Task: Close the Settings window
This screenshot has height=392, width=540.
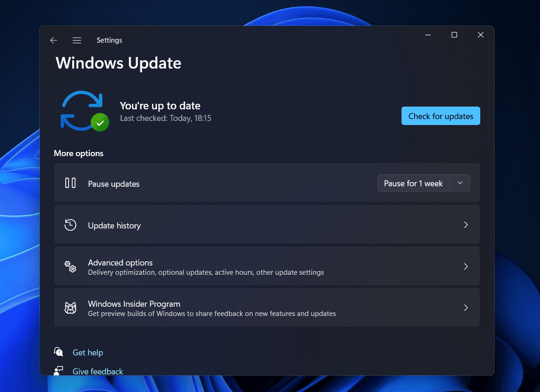Action: tap(480, 35)
